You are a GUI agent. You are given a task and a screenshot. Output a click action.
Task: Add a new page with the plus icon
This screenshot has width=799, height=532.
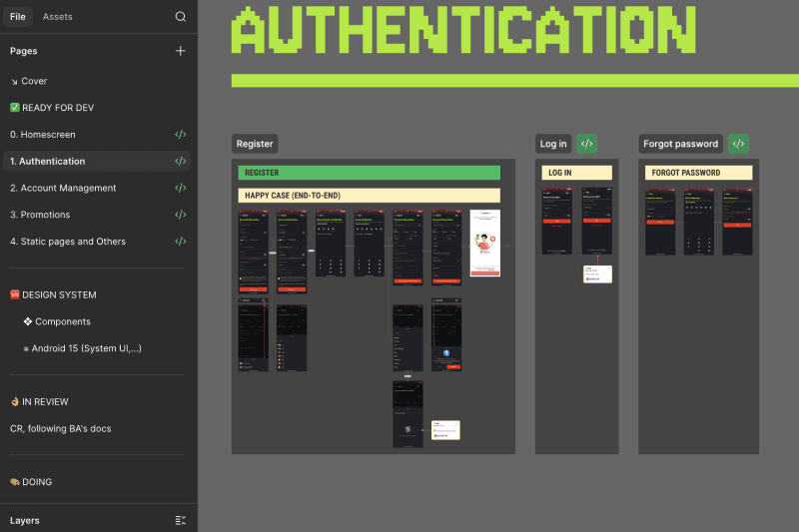coord(181,51)
